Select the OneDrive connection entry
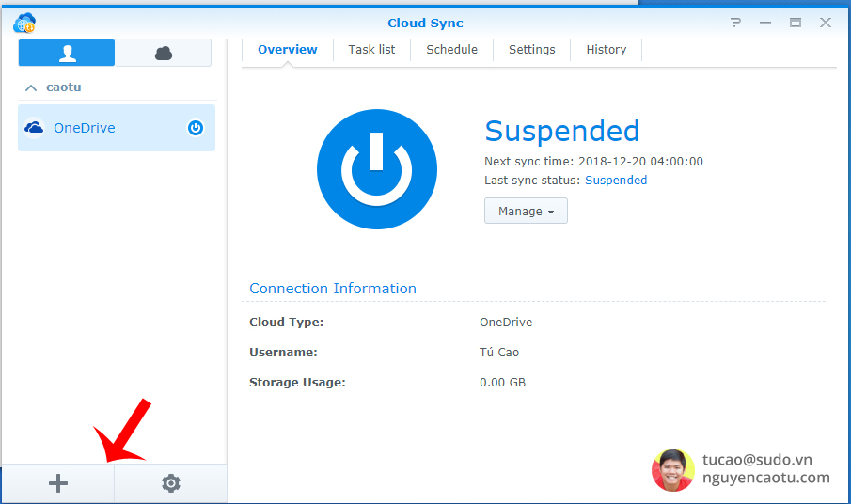Viewport: 851px width, 504px height. [x=117, y=128]
